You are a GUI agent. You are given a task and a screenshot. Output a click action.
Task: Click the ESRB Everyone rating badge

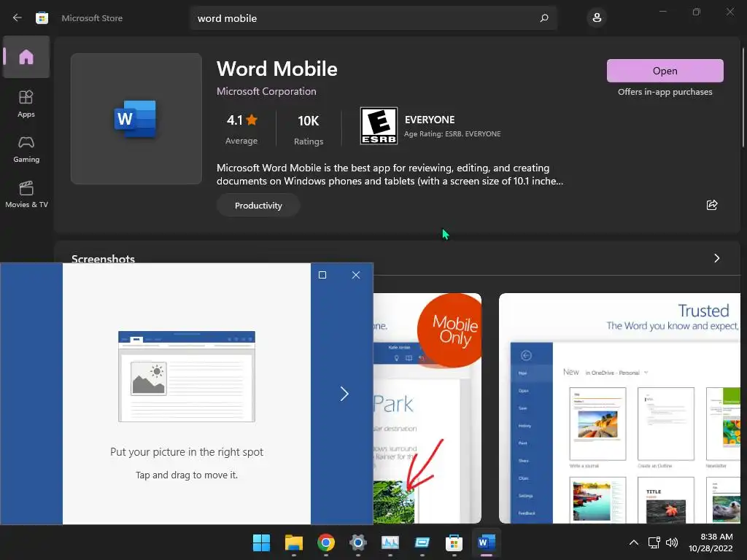point(379,125)
